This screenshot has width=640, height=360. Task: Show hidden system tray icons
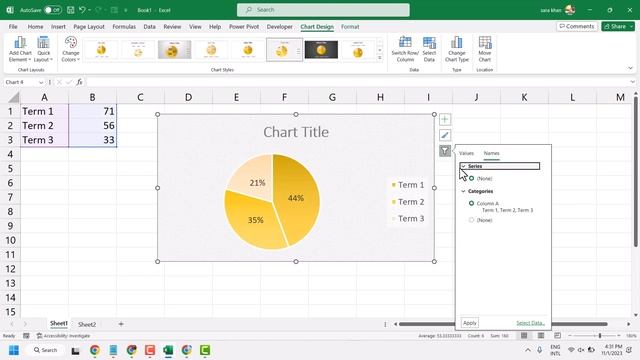[x=528, y=350]
